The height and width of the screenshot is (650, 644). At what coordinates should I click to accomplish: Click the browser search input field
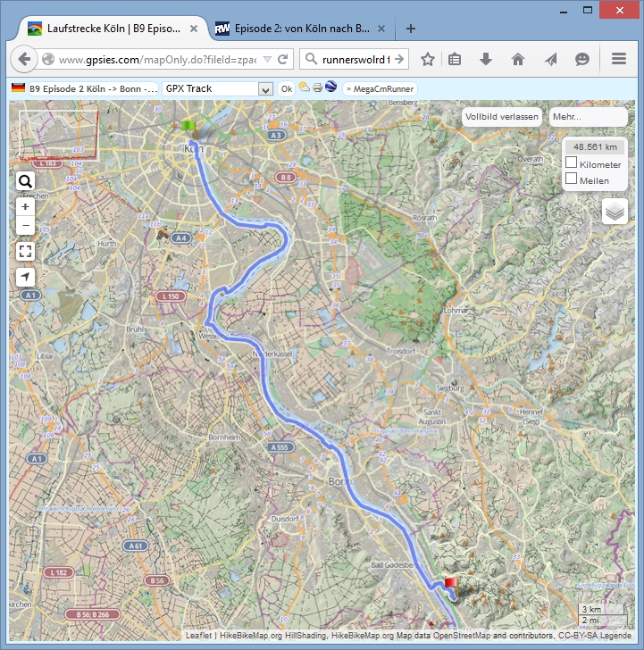click(x=344, y=60)
